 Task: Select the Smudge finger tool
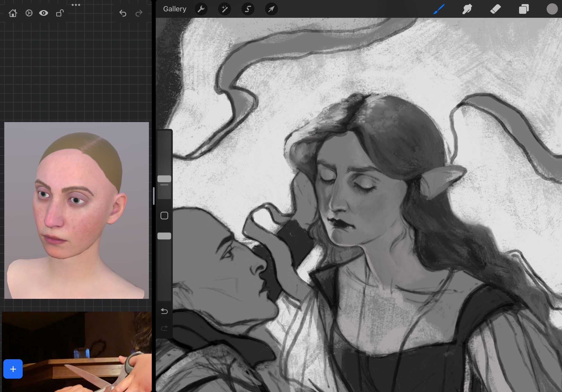pyautogui.click(x=467, y=9)
